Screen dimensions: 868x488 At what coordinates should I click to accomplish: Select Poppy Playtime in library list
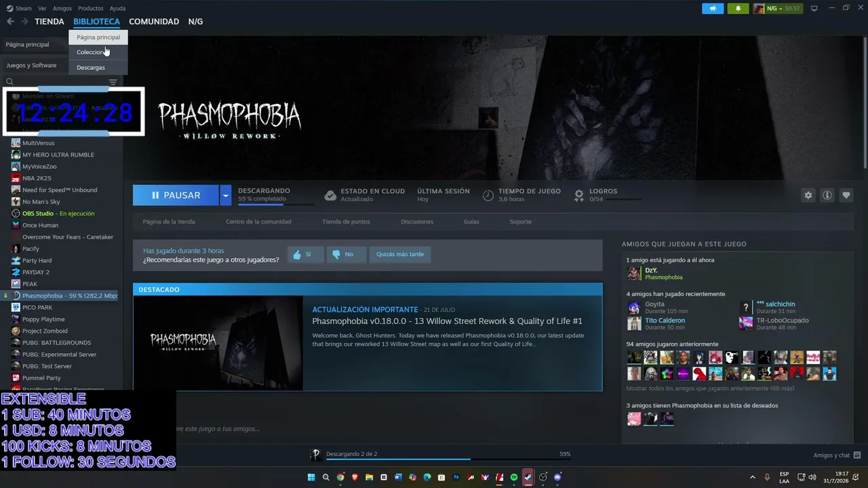tap(43, 319)
